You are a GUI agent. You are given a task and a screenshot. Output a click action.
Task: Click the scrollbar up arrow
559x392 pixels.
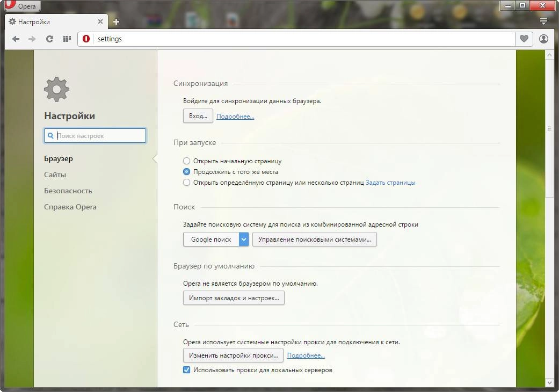coord(549,55)
